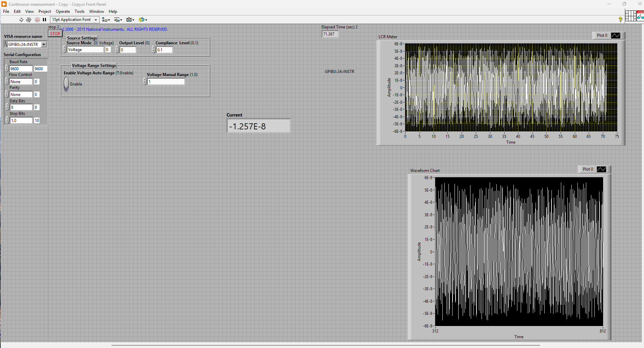Open the 15pt Application Font dropdown

(75, 20)
